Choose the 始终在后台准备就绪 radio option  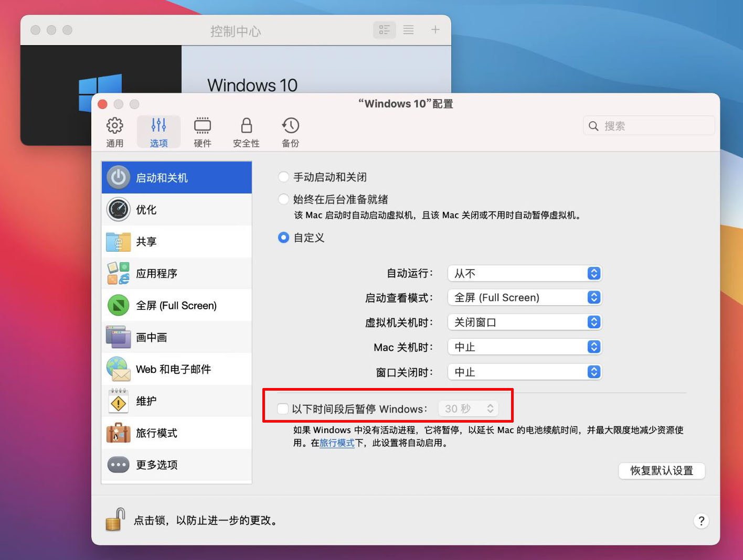click(284, 199)
